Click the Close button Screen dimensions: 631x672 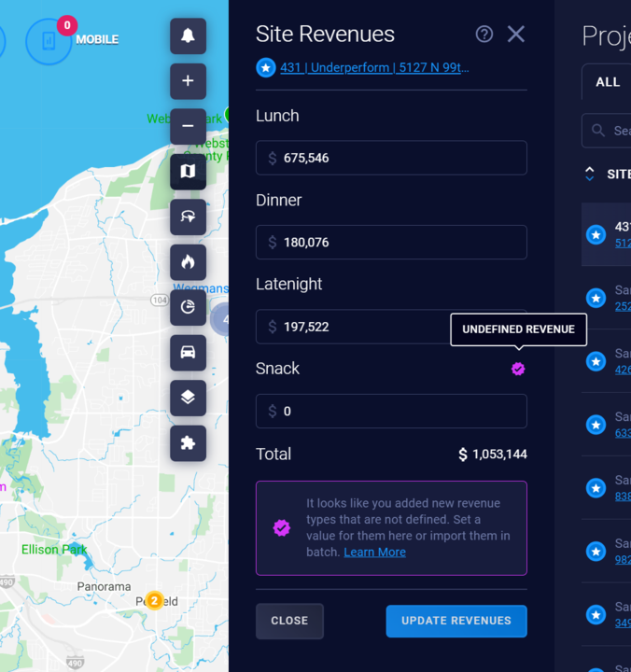point(289,621)
